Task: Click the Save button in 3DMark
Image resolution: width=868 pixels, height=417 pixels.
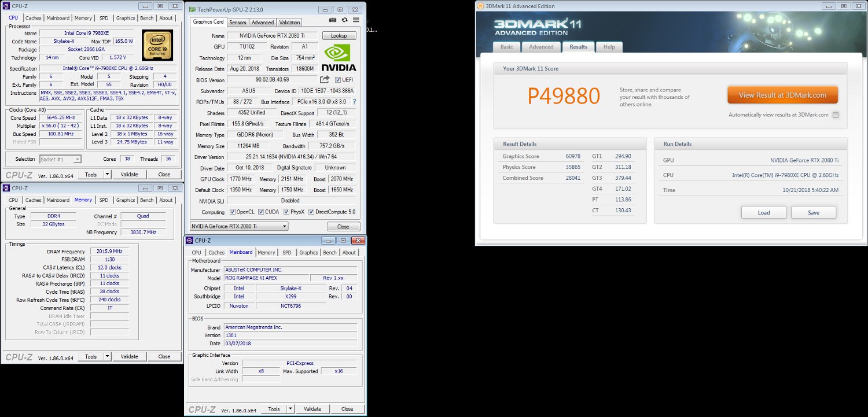Action: [814, 212]
